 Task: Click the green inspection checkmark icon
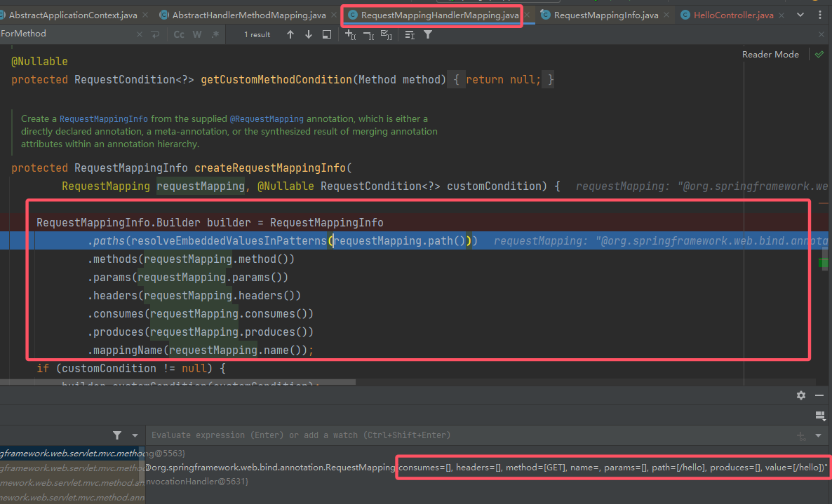(819, 54)
